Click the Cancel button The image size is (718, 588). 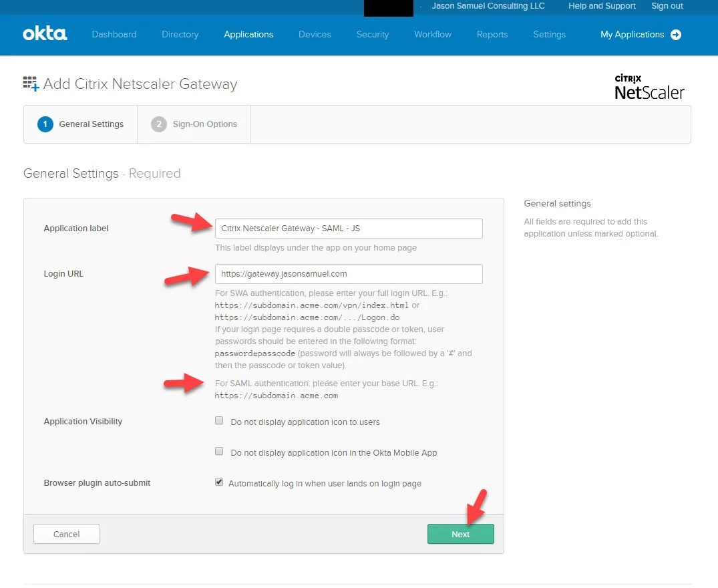pos(66,534)
